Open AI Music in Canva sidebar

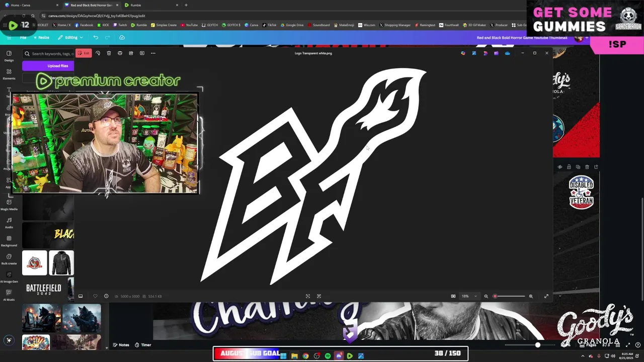(x=9, y=295)
